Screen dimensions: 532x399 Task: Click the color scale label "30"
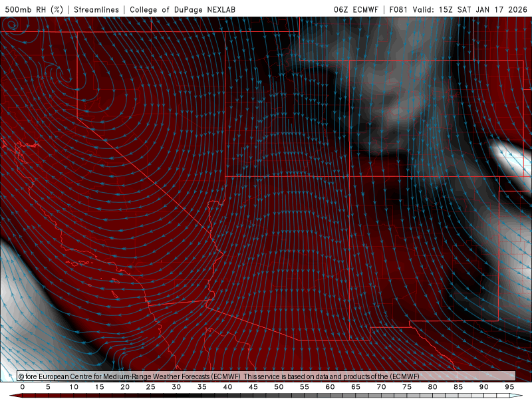click(x=176, y=387)
